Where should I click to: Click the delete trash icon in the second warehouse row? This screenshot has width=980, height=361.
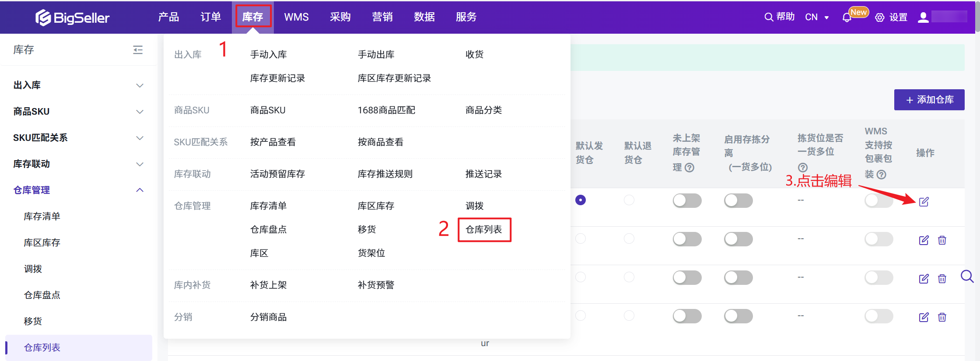tap(942, 240)
